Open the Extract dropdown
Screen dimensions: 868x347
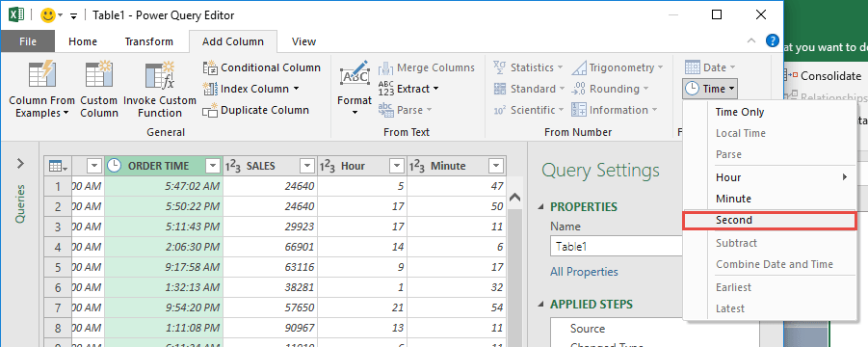[408, 89]
